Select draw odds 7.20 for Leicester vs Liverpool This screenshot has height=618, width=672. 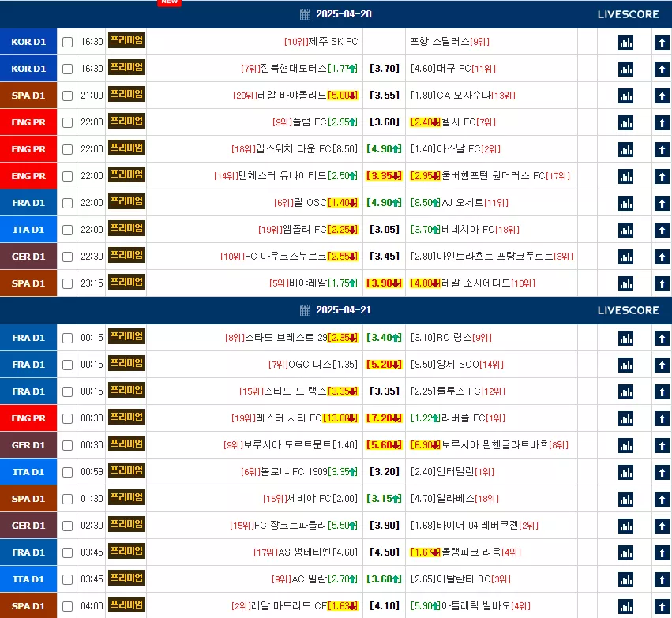coord(384,418)
